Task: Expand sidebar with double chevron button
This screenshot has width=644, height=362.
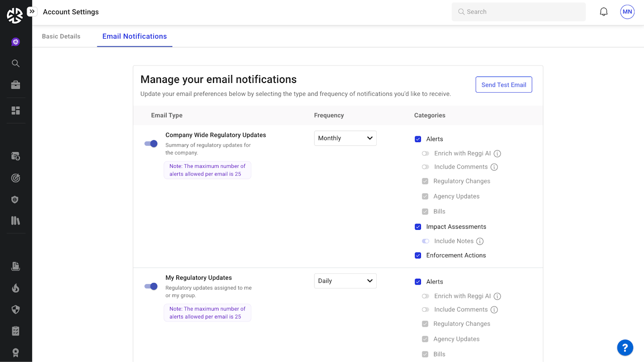Action: pos(32,12)
